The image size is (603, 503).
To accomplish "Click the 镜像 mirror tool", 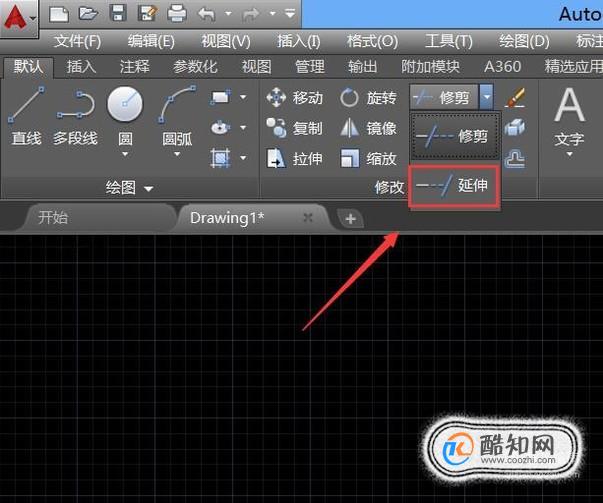I will [x=368, y=128].
